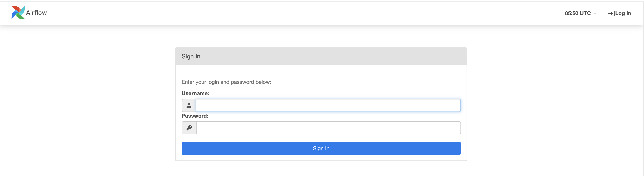Click the grey header bar right of Sign In title
Viewport: 644px width, 176px height.
(x=350, y=56)
